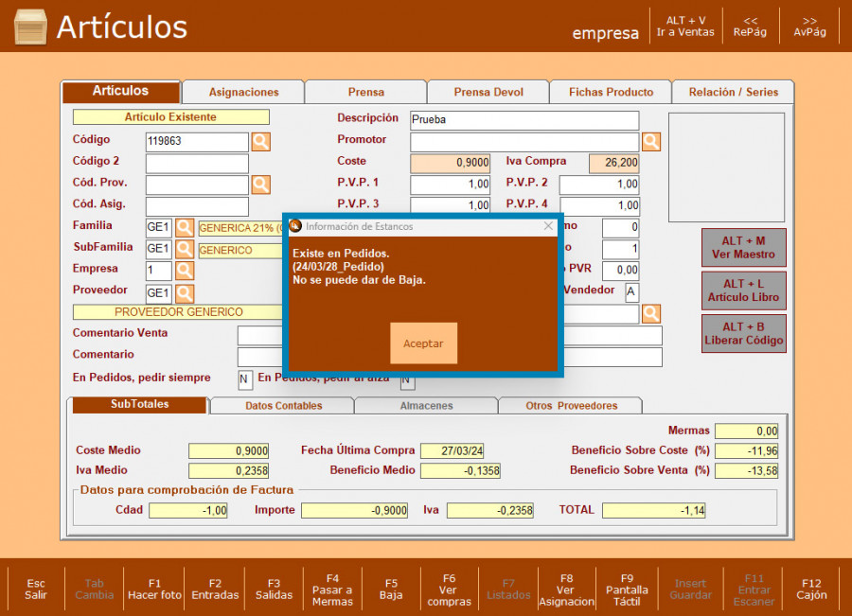Select the Datos Contables subtab
The image size is (852, 616).
pos(283,406)
